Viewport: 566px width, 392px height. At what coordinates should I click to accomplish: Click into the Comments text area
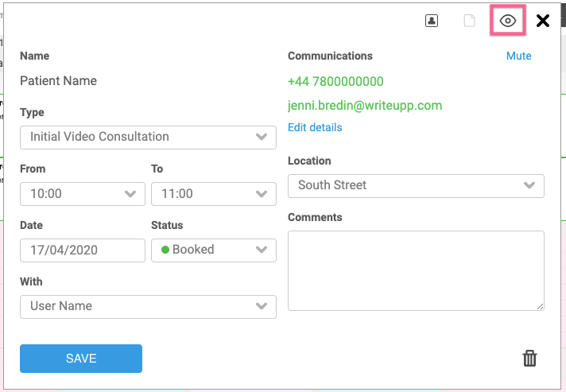tap(416, 270)
